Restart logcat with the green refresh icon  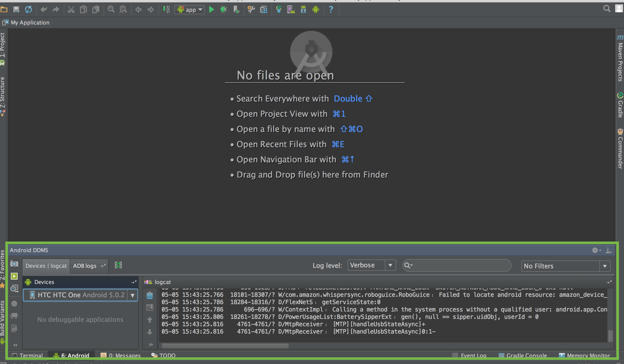[x=118, y=265]
